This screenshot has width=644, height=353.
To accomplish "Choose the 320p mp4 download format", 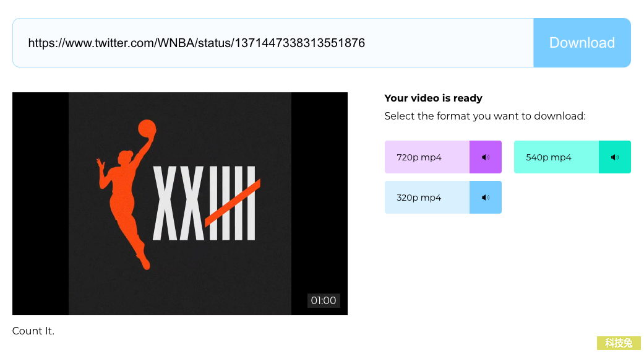I will pyautogui.click(x=427, y=198).
